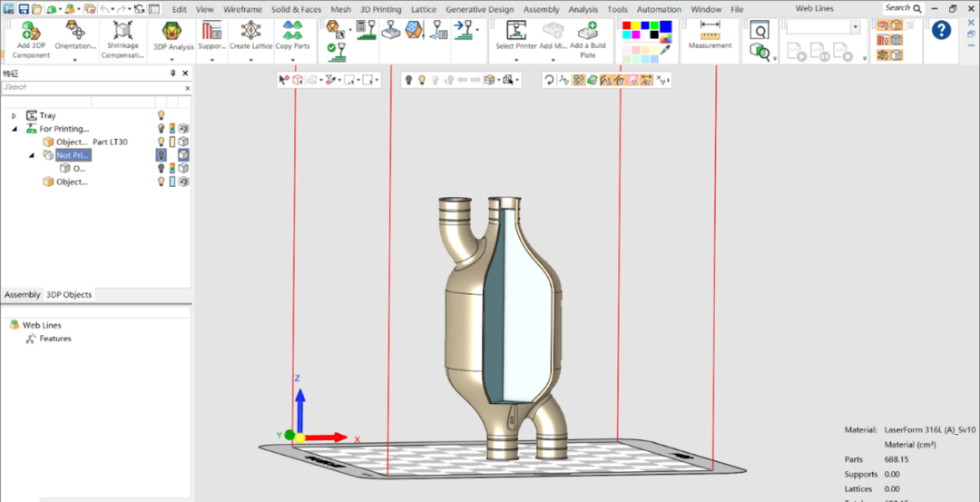Click the black light bulb hide icon in viewport
This screenshot has width=980, height=502.
coord(408,80)
